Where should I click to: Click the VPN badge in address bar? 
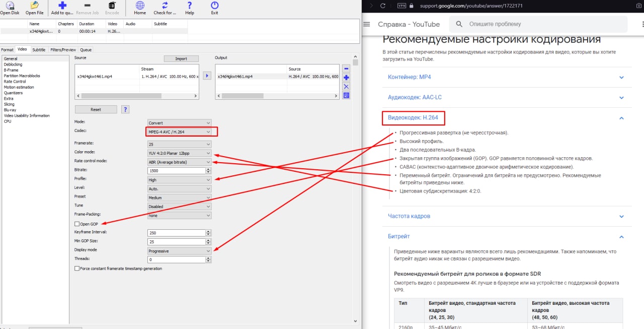(401, 6)
